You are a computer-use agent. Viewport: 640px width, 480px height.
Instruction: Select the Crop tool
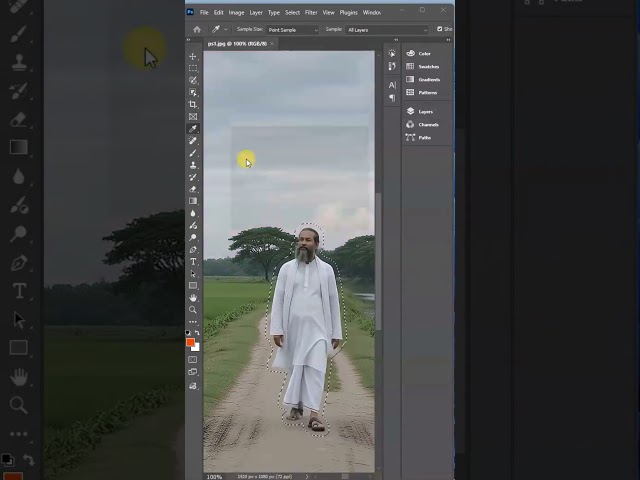[193, 104]
